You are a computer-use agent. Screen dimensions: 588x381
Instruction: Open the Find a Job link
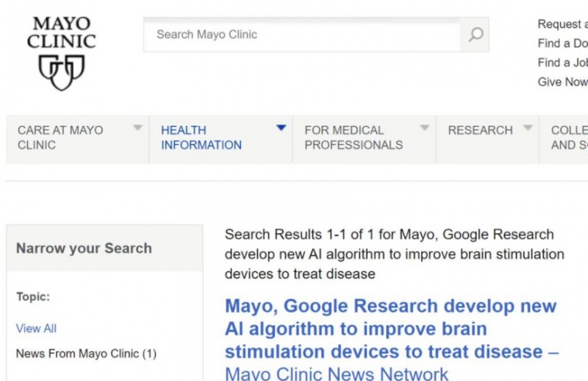coord(562,63)
